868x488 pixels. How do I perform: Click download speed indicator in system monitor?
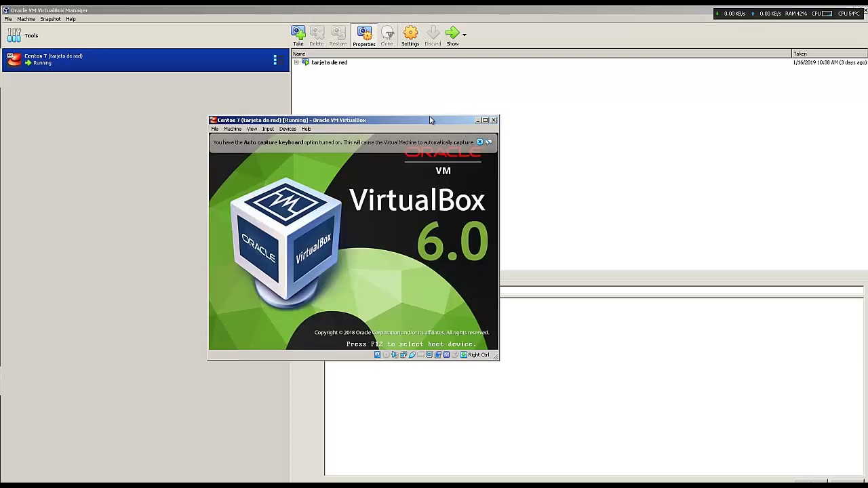[x=730, y=14]
